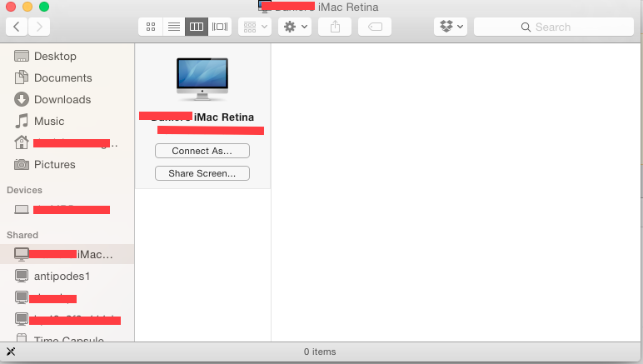Click the Pictures camera icon
Screen dimensions: 643x364
[x=22, y=164]
